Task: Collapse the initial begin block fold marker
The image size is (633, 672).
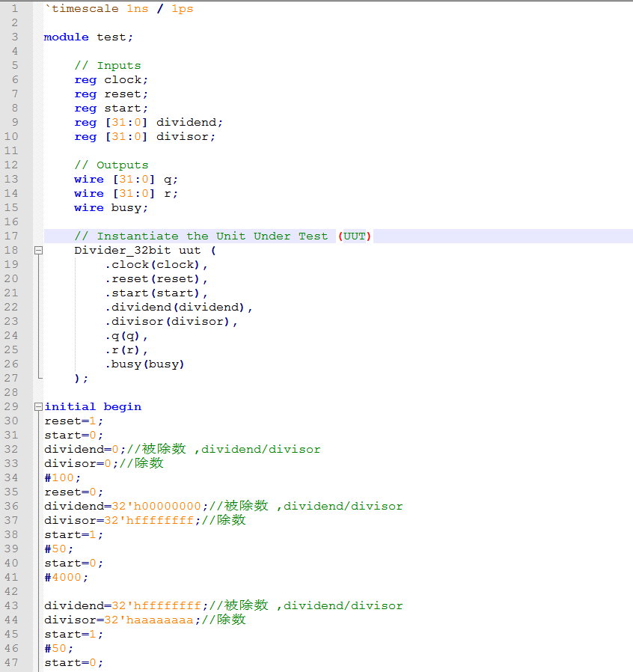Action: click(38, 407)
